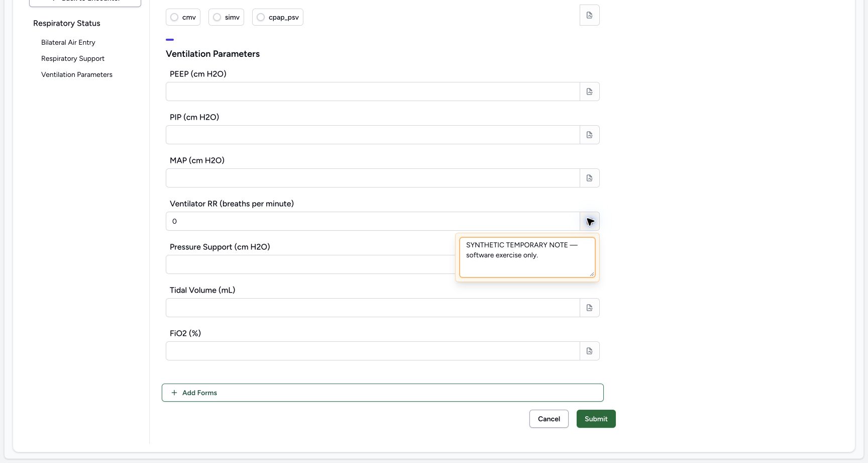The width and height of the screenshot is (868, 463).
Task: Focus the MAP (cm H2O) input
Action: [x=373, y=178]
